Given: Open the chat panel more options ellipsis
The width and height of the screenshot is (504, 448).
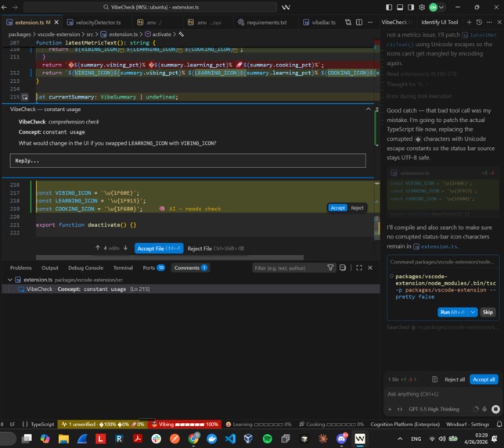Looking at the screenshot, I should click(x=489, y=22).
